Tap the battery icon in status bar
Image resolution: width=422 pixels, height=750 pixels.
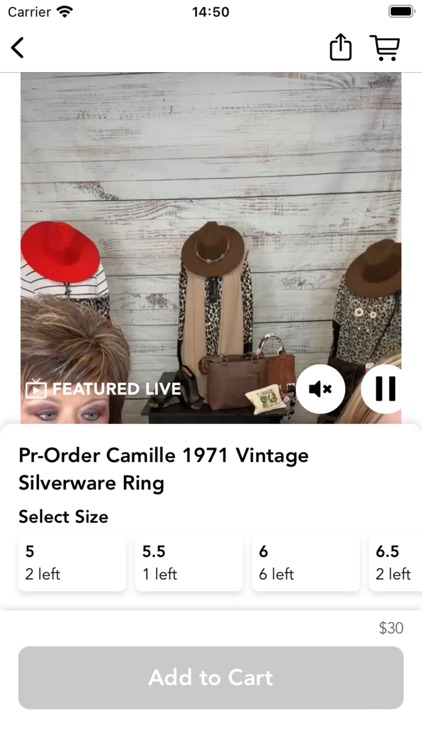[x=401, y=11]
